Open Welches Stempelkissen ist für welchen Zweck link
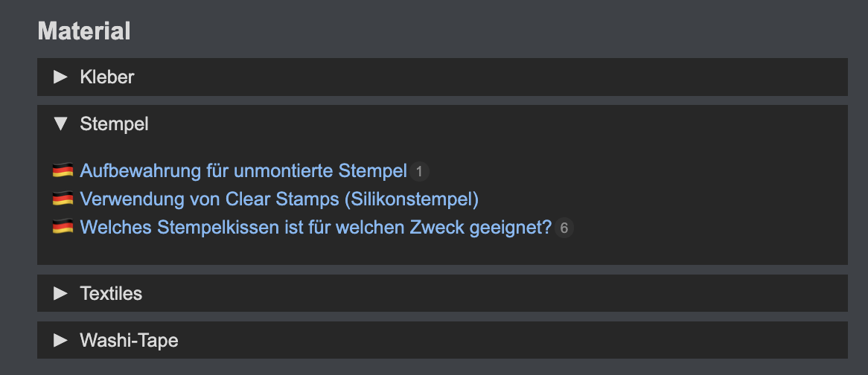Viewport: 868px width, 375px height. pyautogui.click(x=315, y=228)
